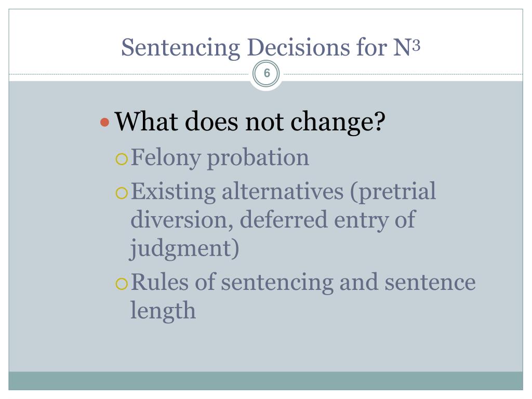Select the orange bullet before 'What does not change?'
The image size is (532, 399).
tap(105, 122)
